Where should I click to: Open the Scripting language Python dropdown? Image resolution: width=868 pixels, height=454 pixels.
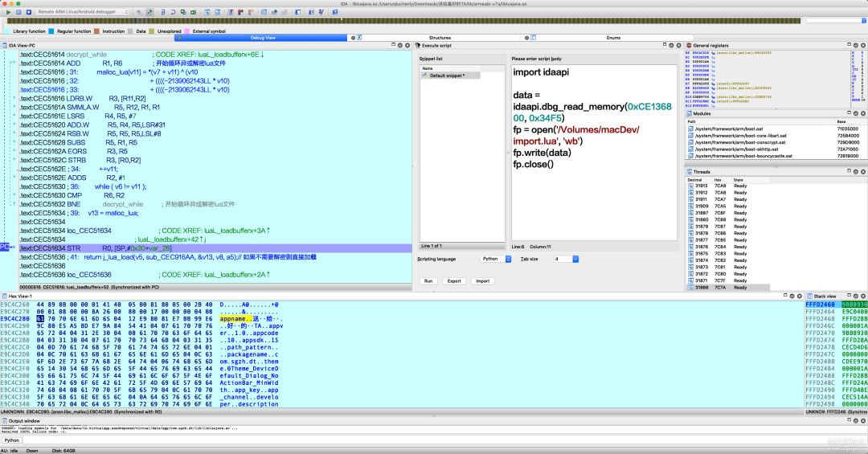[495, 259]
